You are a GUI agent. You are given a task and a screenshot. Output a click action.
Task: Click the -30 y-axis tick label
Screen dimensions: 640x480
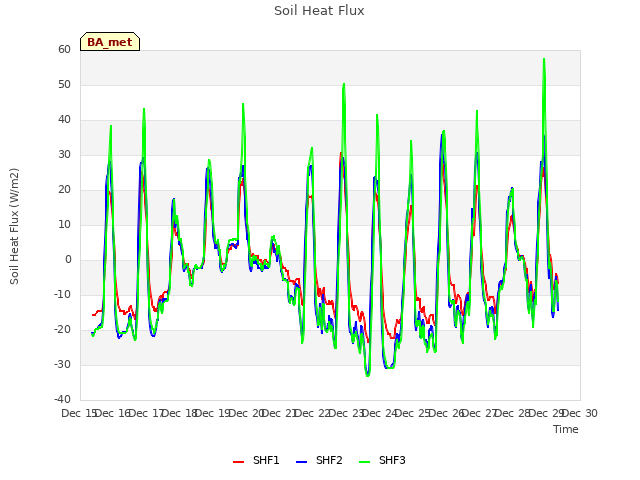62,364
